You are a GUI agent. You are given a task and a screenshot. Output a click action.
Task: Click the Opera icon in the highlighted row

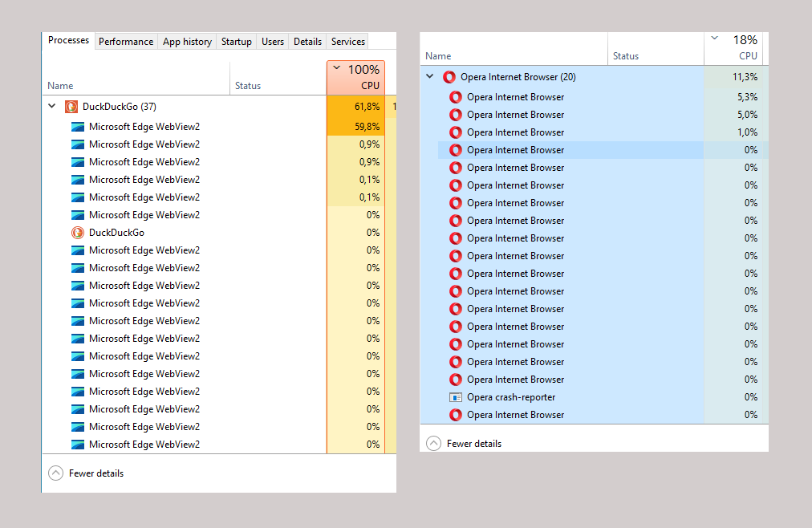tap(456, 150)
